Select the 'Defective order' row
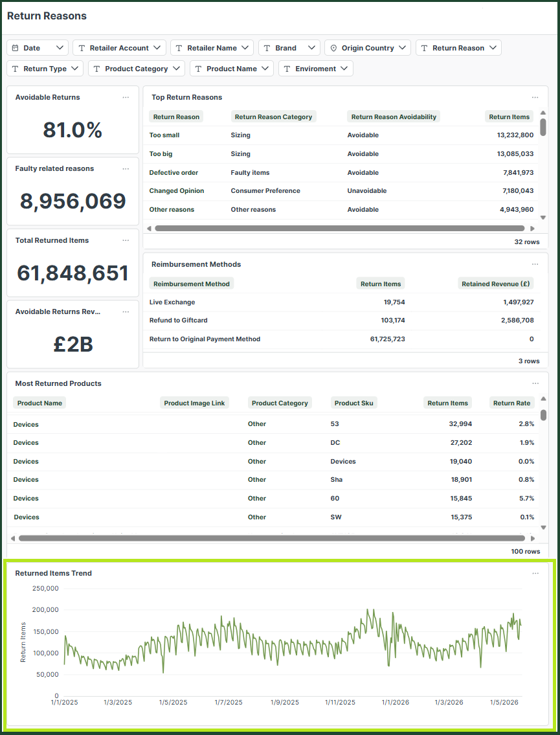This screenshot has height=735, width=560. pyautogui.click(x=341, y=172)
